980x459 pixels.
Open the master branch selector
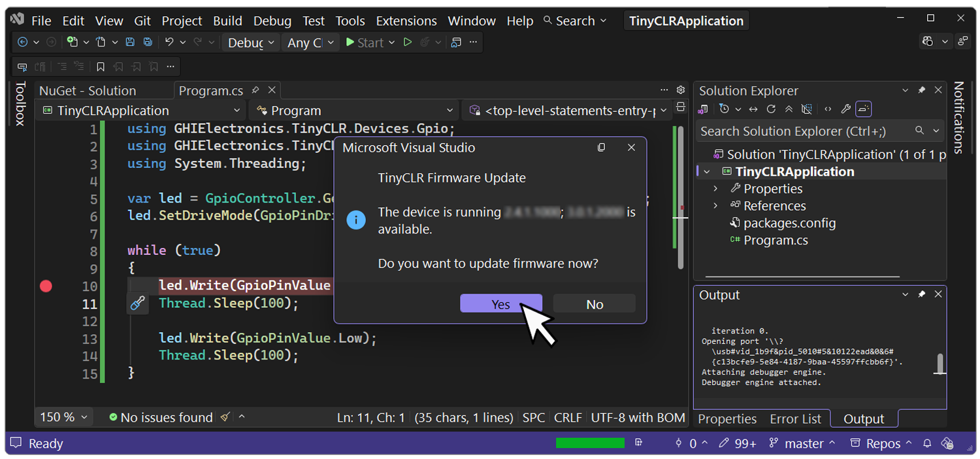pyautogui.click(x=803, y=443)
